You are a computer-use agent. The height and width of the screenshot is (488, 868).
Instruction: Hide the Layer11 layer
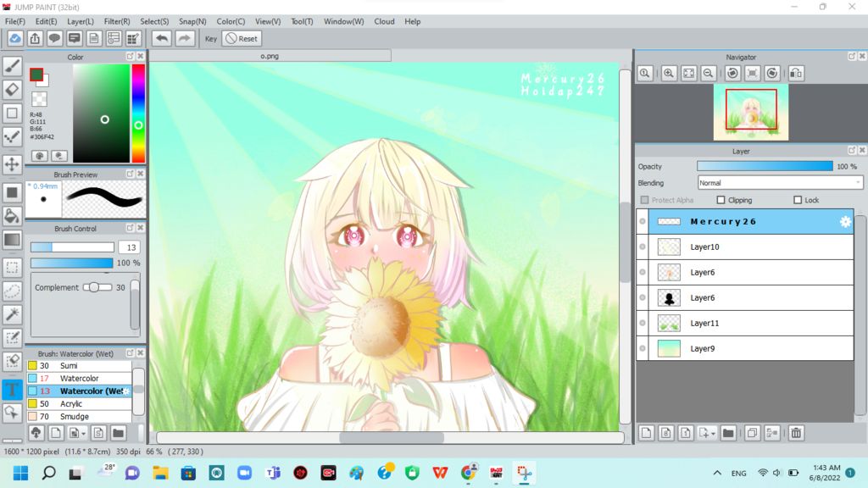[x=643, y=323]
